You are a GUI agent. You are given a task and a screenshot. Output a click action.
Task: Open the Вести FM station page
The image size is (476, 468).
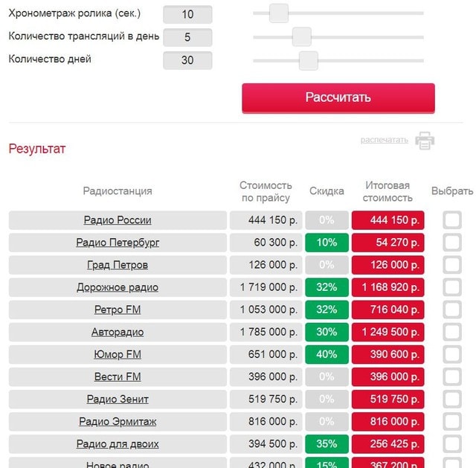coord(118,376)
